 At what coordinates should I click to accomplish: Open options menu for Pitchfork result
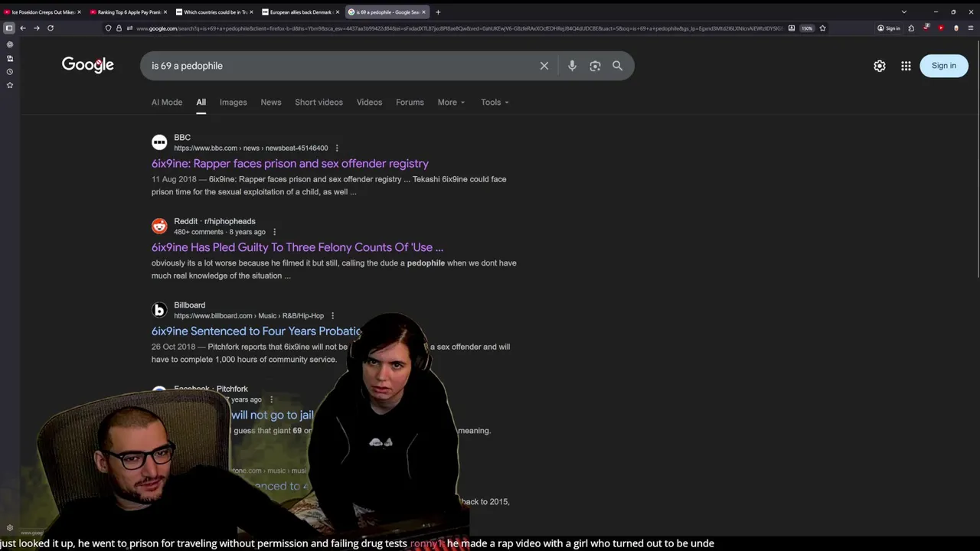coord(271,399)
